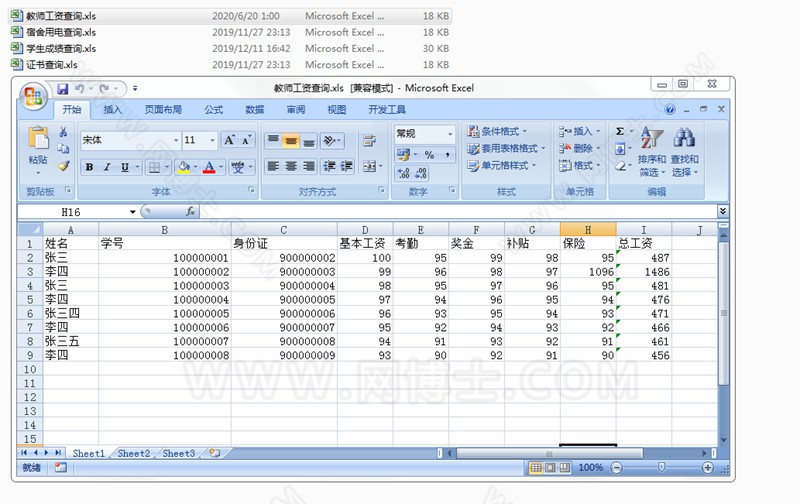Screen dimensions: 800x504
Task: Click the Office button orb
Action: pyautogui.click(x=34, y=96)
